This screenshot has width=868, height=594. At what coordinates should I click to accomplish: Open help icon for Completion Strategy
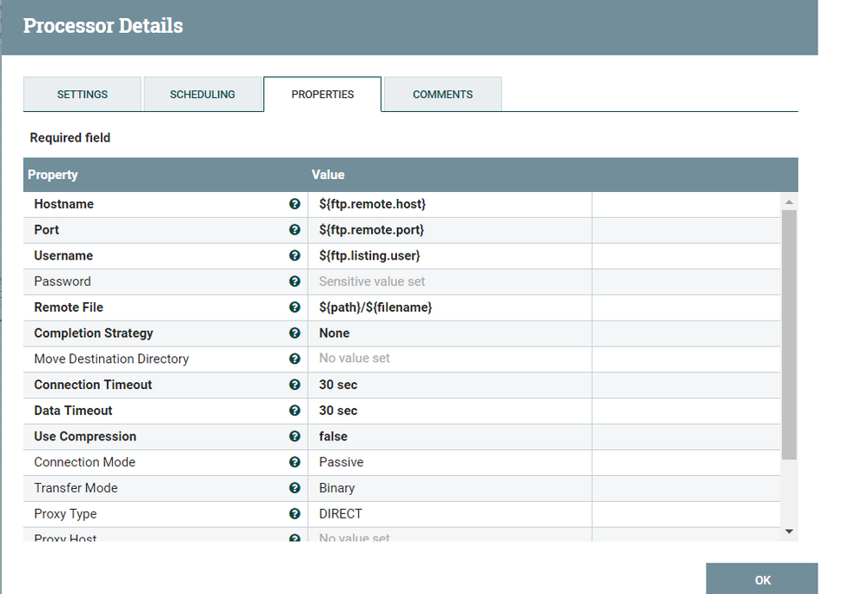[295, 333]
